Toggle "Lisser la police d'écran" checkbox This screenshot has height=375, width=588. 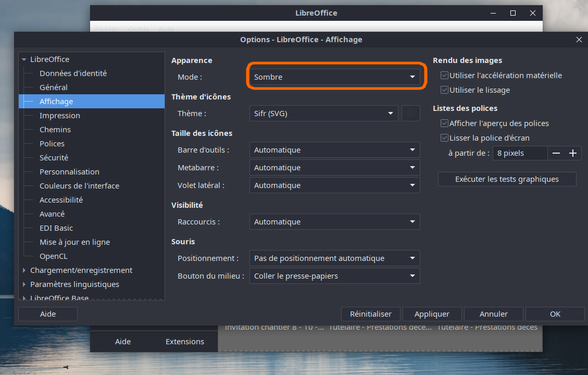444,138
